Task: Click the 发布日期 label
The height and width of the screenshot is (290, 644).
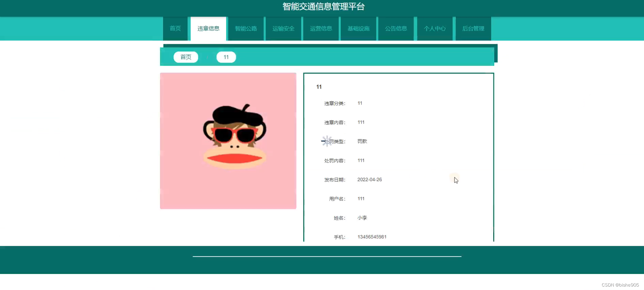Action: click(x=335, y=180)
